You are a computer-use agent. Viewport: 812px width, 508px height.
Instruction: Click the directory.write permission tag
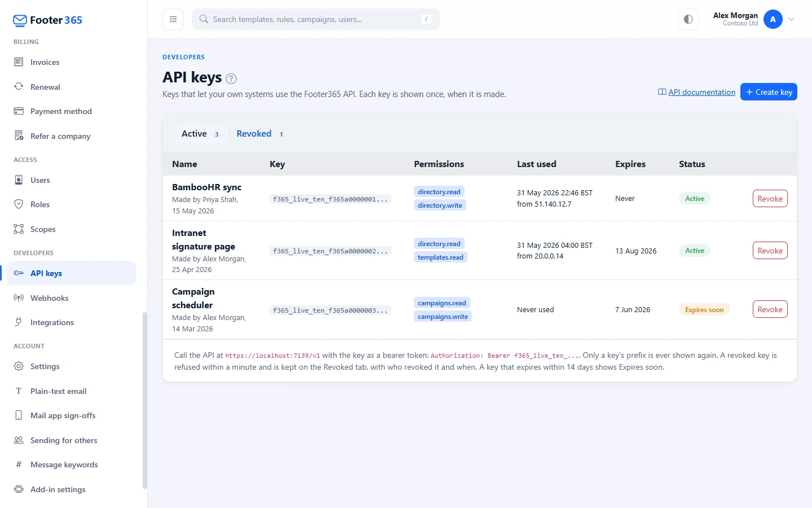point(440,205)
